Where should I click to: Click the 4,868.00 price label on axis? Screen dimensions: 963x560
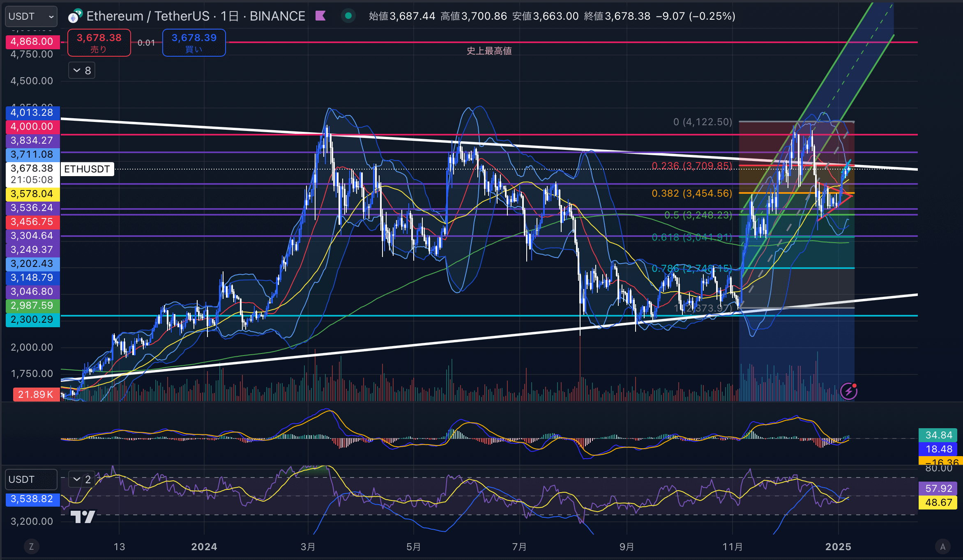(x=32, y=41)
